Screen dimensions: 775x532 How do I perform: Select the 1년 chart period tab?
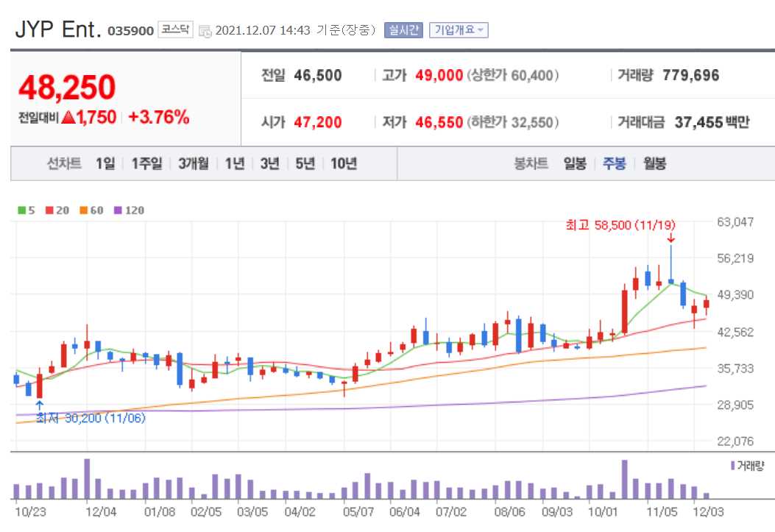coord(234,165)
